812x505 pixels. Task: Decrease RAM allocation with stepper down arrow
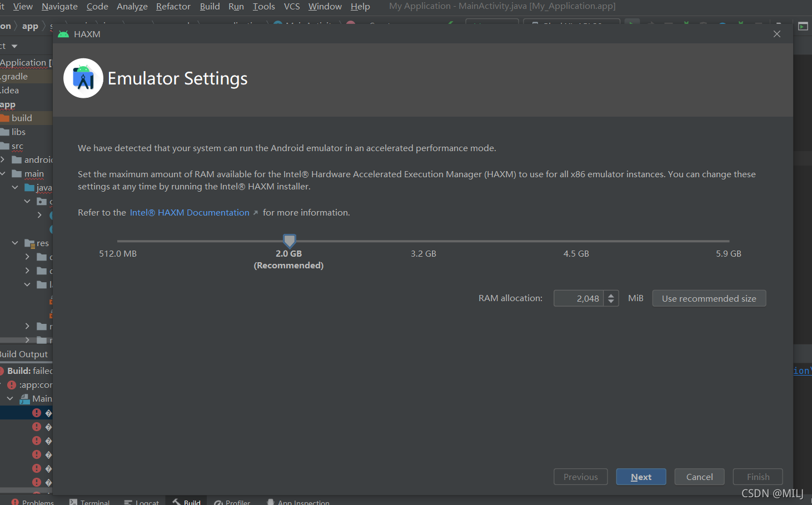611,302
